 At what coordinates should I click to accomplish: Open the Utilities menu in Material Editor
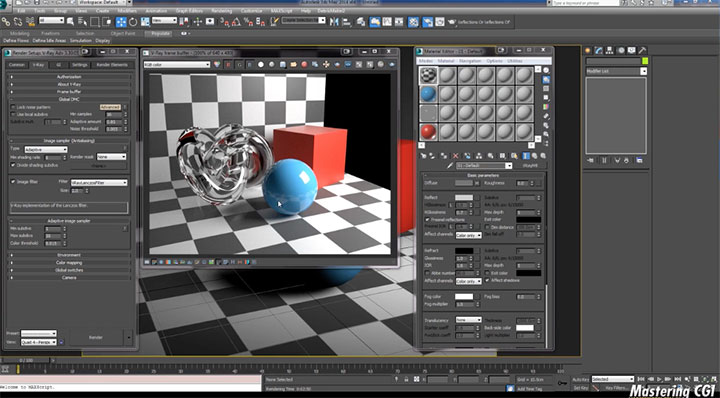pos(514,61)
